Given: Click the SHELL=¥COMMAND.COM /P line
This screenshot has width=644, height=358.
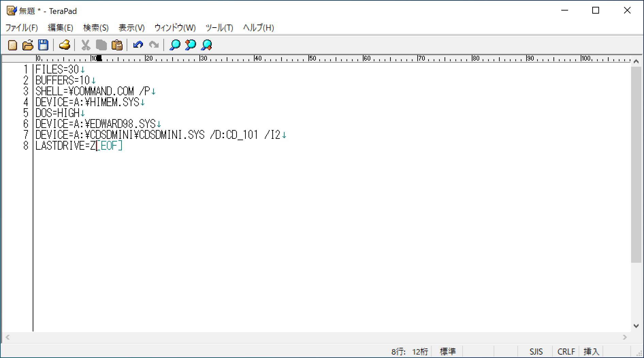Looking at the screenshot, I should [93, 91].
